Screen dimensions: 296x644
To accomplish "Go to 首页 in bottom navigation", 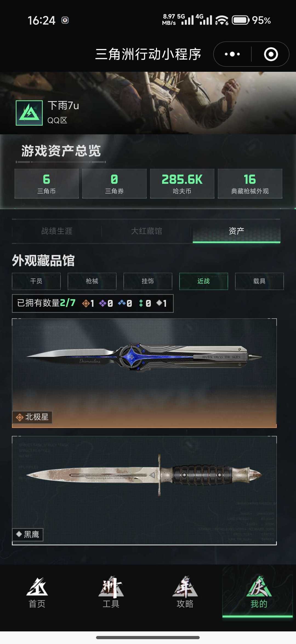I will tap(37, 593).
